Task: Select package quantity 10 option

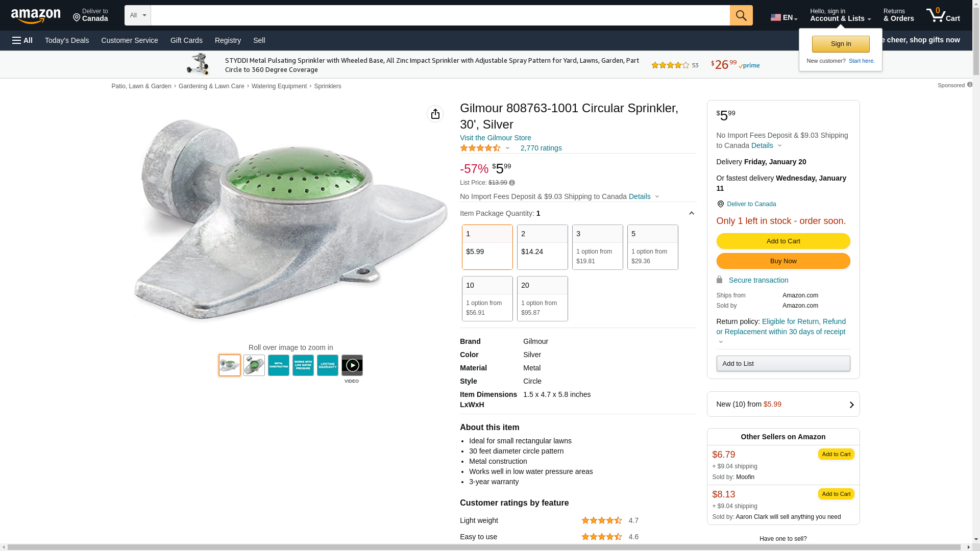Action: 487,298
